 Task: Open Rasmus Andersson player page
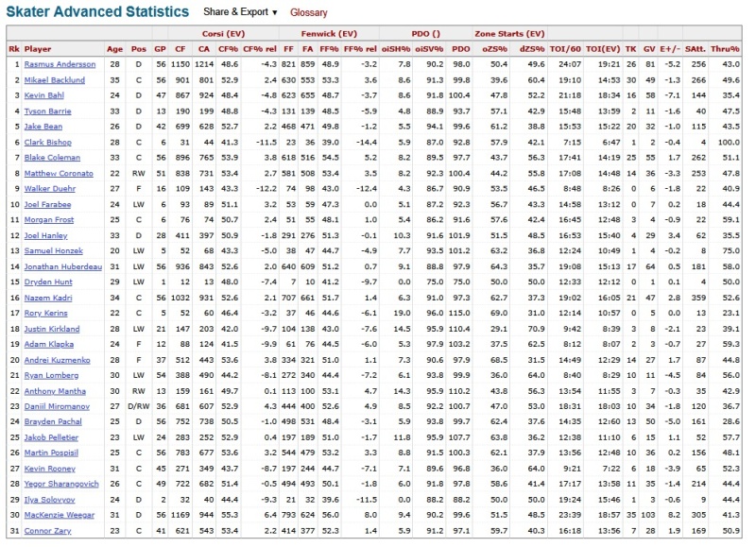pos(60,64)
